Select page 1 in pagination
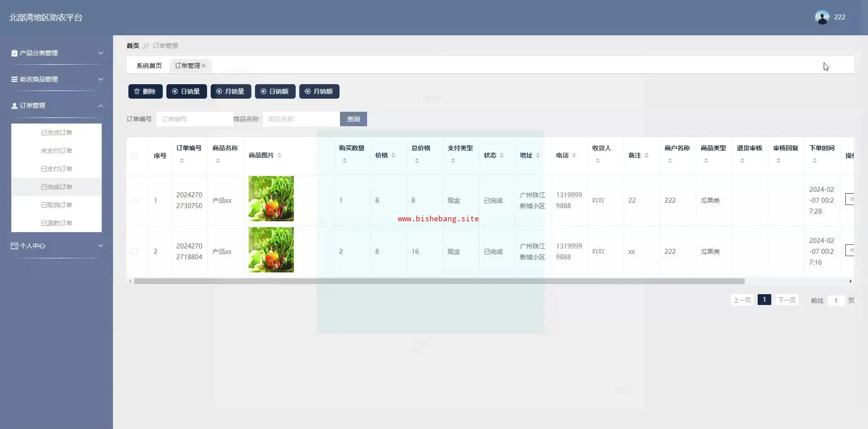The image size is (868, 429). pos(764,300)
